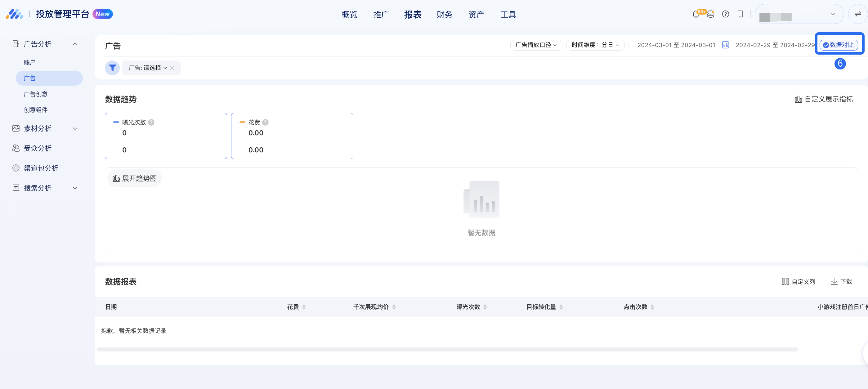This screenshot has height=389, width=868.
Task: Toggle the 数据对比 checkbox
Action: (x=826, y=45)
